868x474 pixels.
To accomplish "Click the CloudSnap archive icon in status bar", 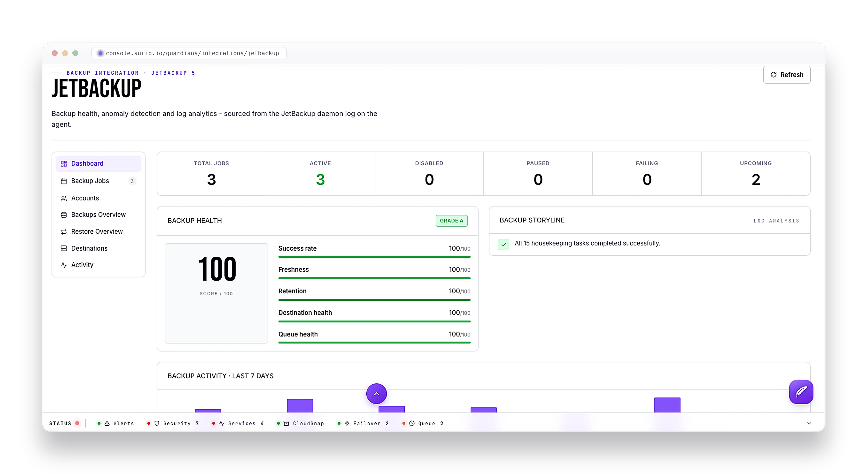I will click(x=286, y=423).
